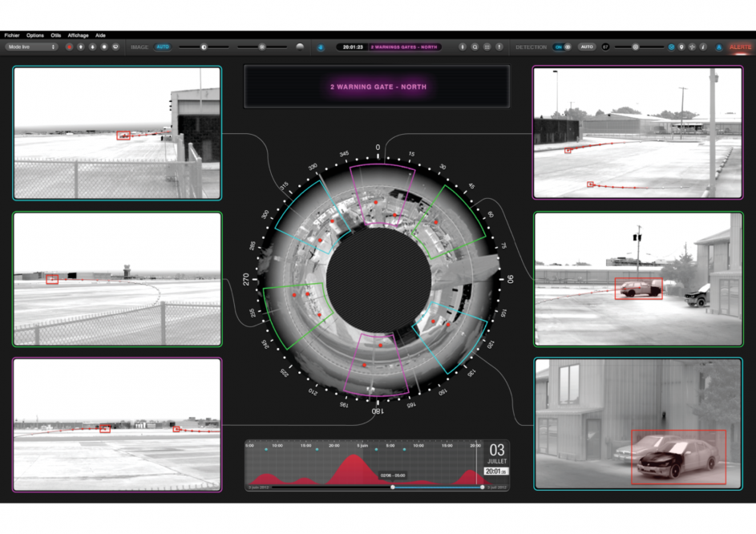This screenshot has width=756, height=534.
Task: Click the search magnifier toolbar icon
Action: click(475, 47)
